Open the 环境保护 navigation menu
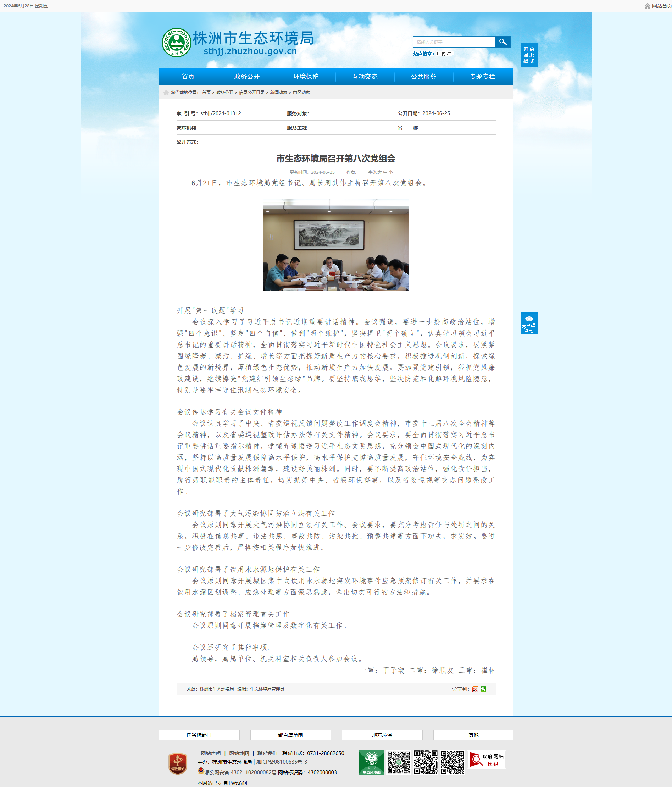 pyautogui.click(x=306, y=77)
